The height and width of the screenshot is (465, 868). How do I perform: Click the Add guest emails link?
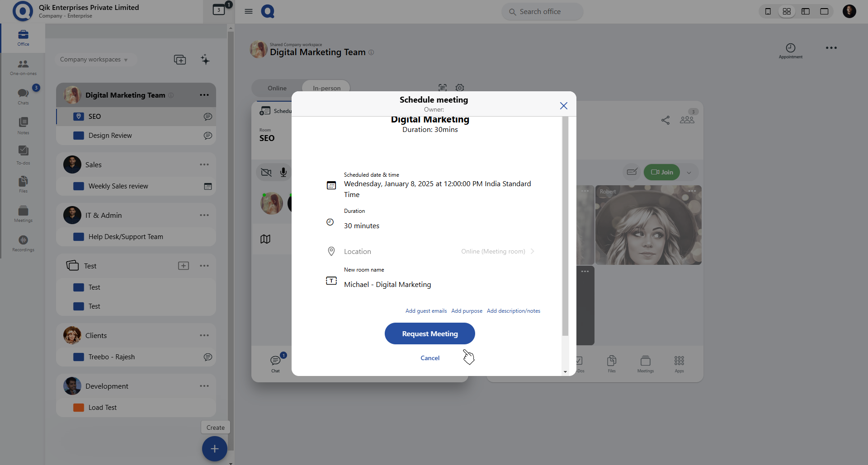(x=426, y=311)
